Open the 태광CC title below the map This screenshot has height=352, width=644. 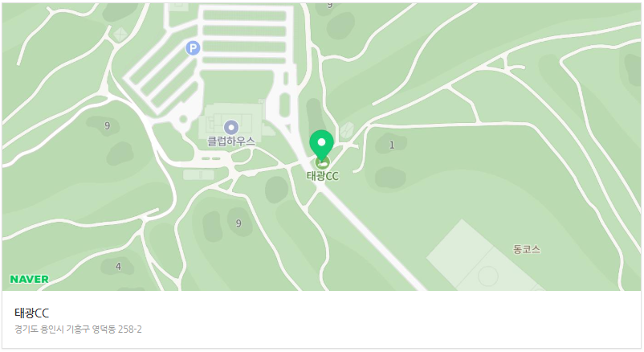[31, 313]
